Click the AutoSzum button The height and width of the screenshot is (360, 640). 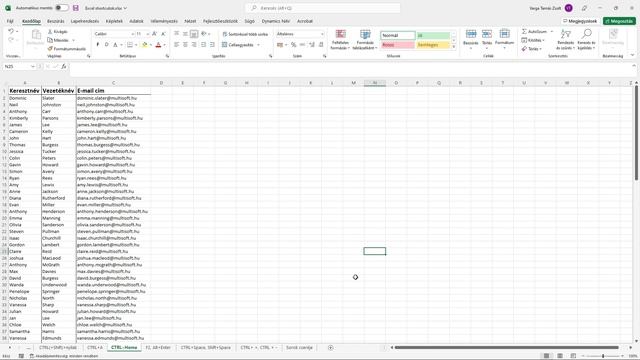click(x=534, y=31)
